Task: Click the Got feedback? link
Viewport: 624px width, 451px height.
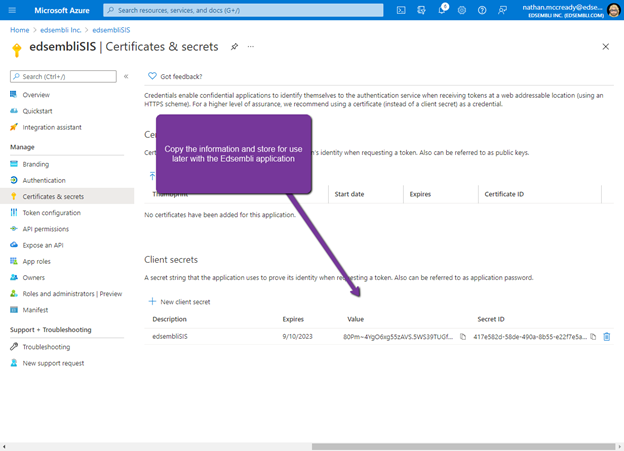Action: point(181,76)
